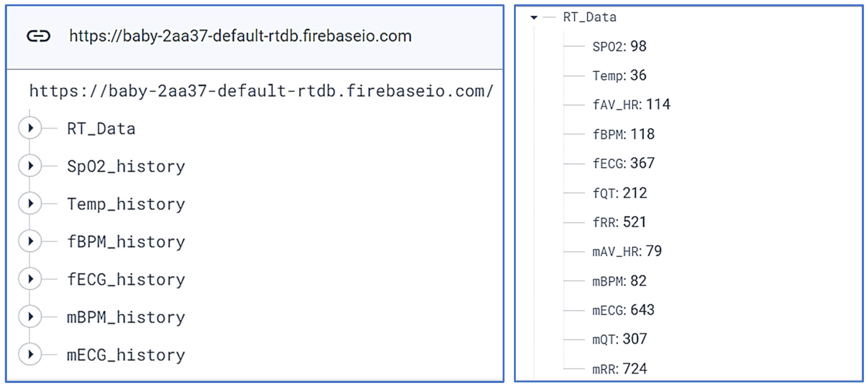
Task: Click the fECG value 367
Action: [x=643, y=163]
